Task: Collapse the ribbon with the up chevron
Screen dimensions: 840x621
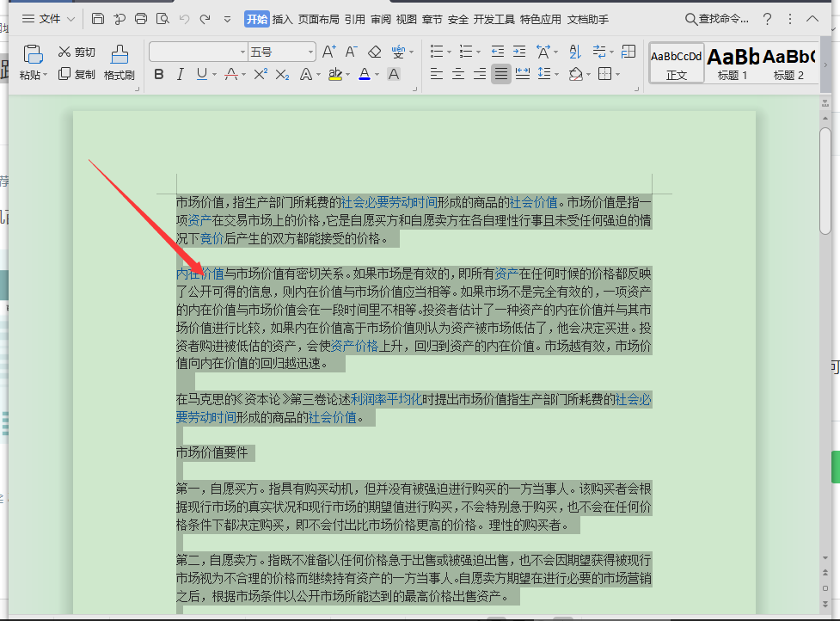Action: [x=812, y=19]
